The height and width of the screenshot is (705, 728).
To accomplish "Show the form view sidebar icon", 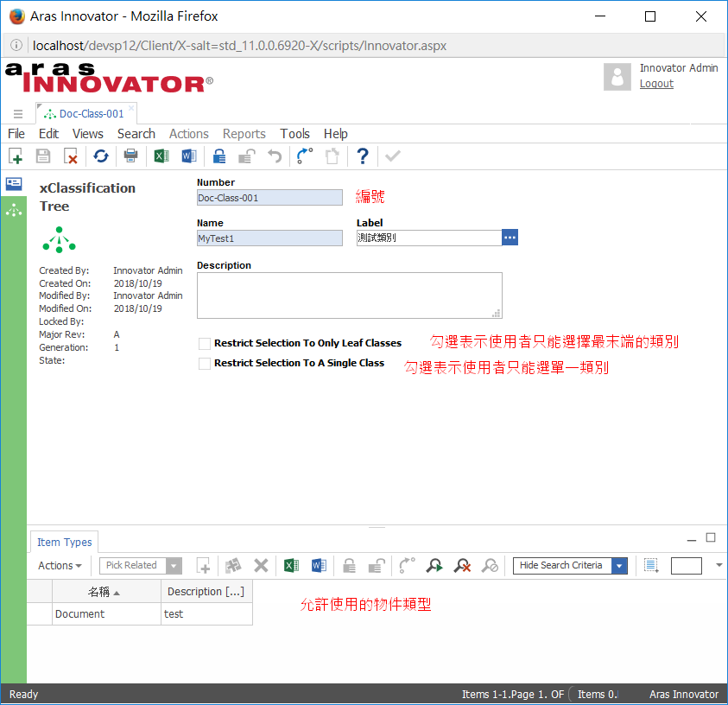I will click(x=14, y=184).
